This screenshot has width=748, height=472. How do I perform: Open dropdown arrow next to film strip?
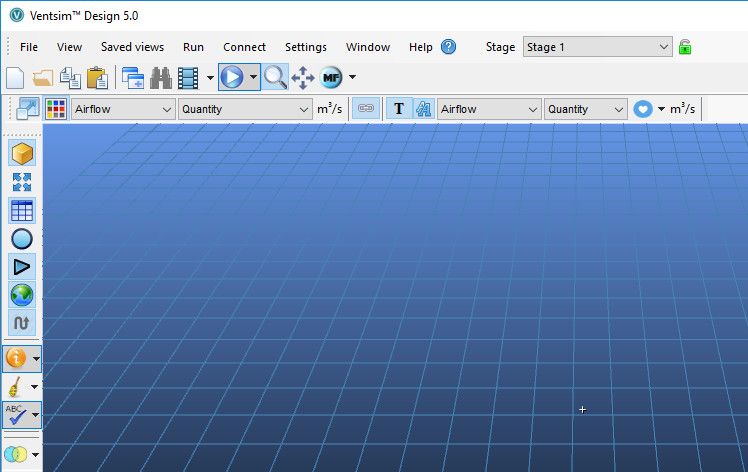pos(210,77)
